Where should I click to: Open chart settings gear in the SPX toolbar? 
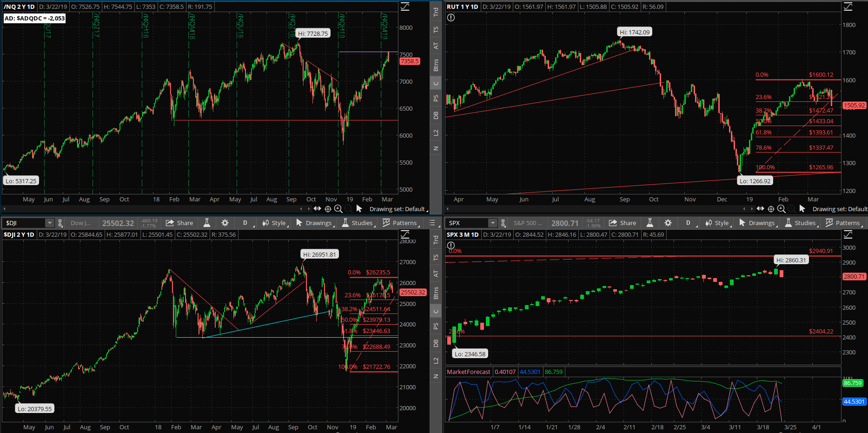click(x=668, y=223)
